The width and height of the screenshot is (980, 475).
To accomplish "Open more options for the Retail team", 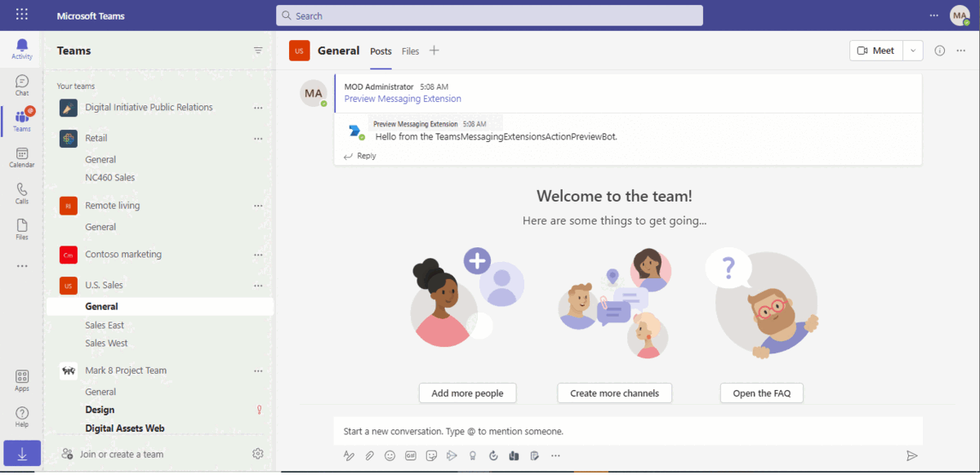I will pos(258,138).
